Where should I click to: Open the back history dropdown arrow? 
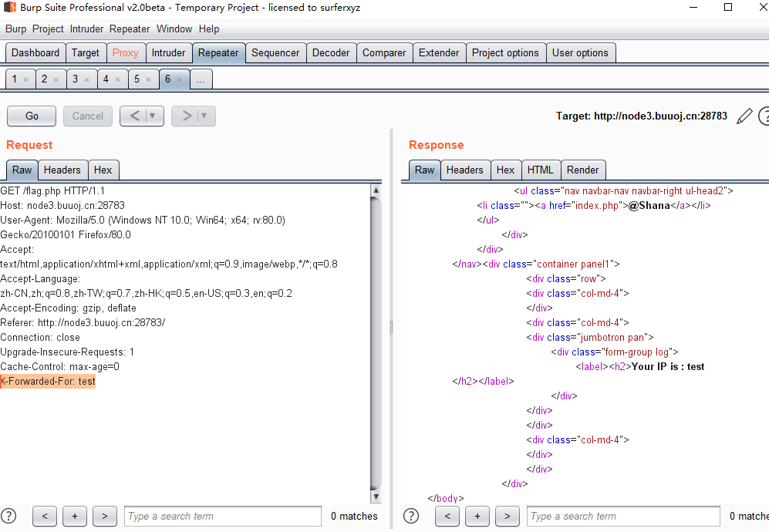coord(153,116)
